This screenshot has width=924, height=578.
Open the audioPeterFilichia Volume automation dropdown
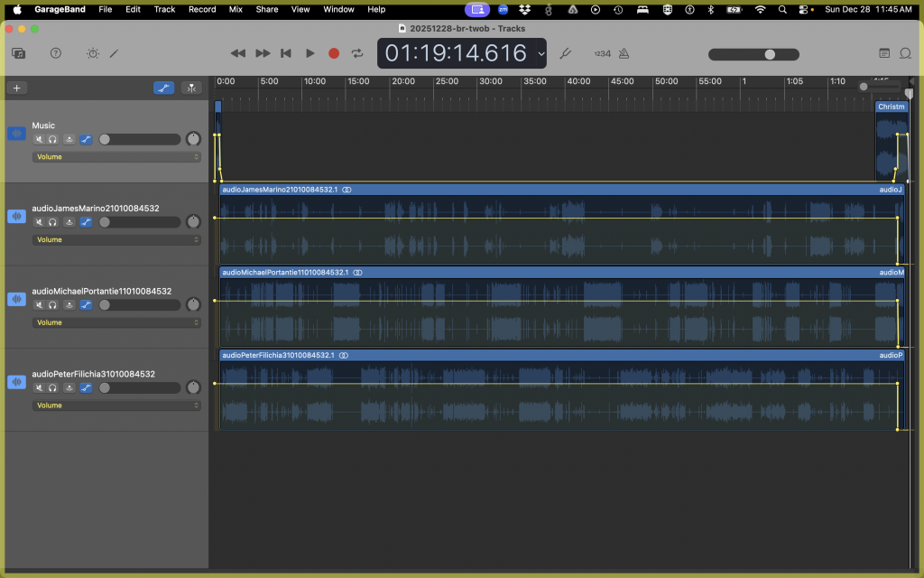tap(116, 406)
